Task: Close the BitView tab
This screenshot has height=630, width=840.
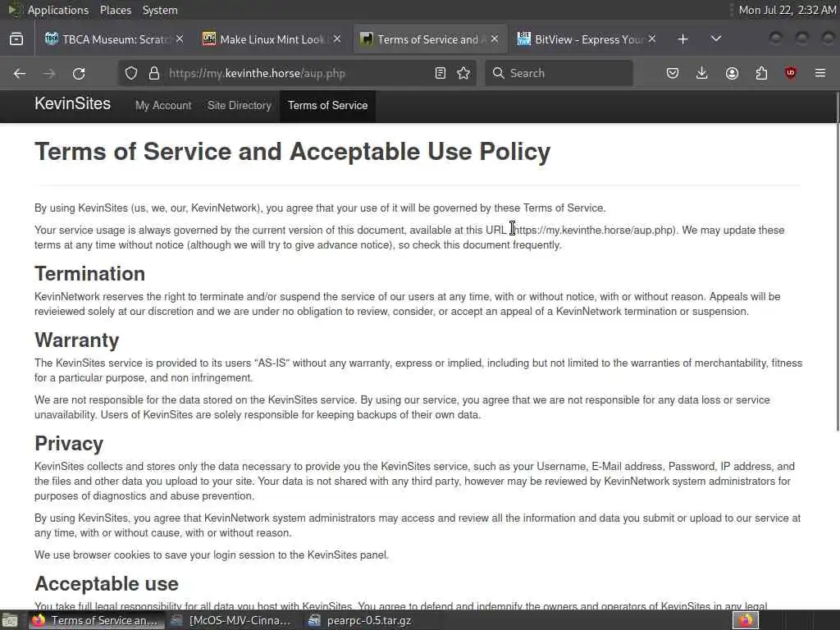Action: [x=652, y=39]
